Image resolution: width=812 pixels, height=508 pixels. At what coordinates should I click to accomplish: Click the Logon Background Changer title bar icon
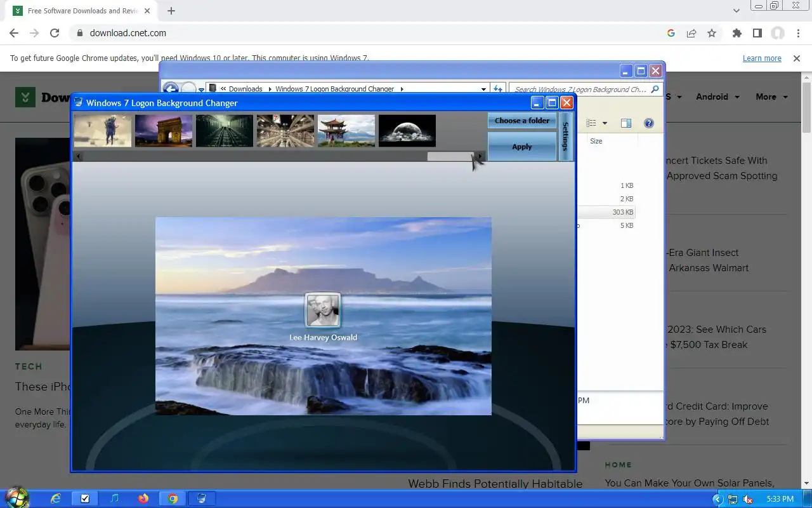click(79, 102)
